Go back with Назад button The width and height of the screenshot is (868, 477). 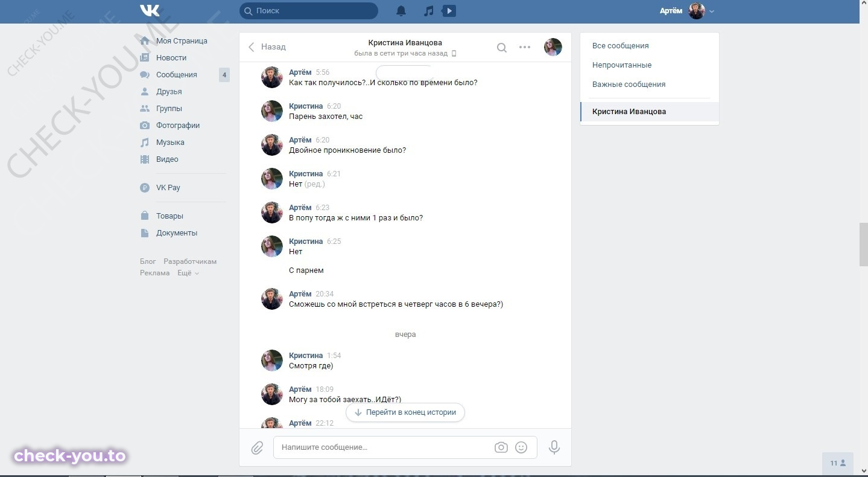[x=267, y=47]
